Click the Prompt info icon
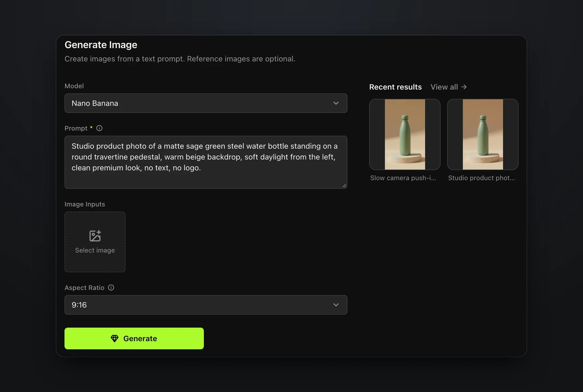The width and height of the screenshot is (583, 392). click(99, 128)
